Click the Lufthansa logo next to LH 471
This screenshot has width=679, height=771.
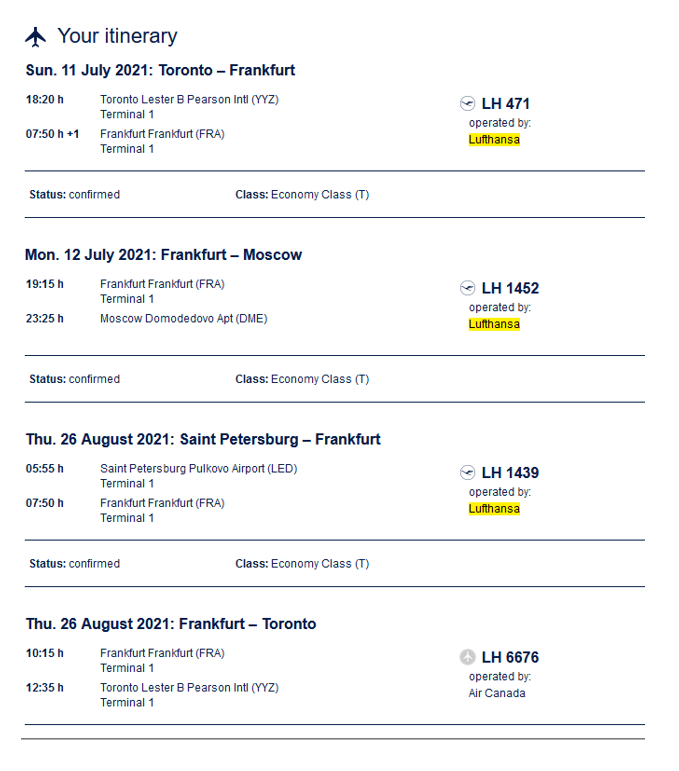click(x=467, y=103)
